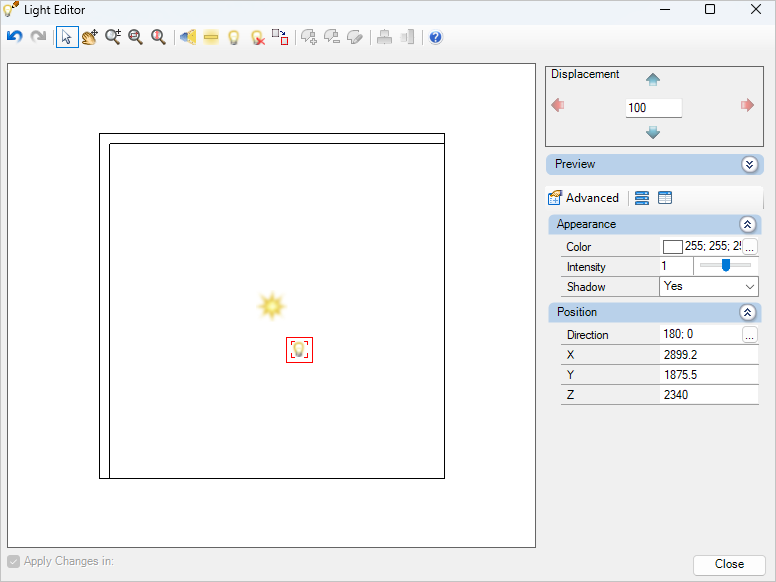The height and width of the screenshot is (582, 776).
Task: Switch to table property view
Action: pyautogui.click(x=665, y=198)
